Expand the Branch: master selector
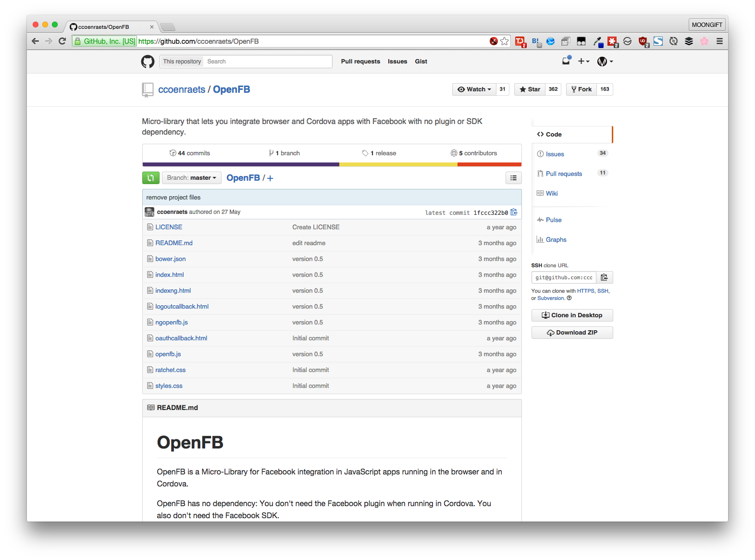The width and height of the screenshot is (755, 560). click(x=191, y=178)
